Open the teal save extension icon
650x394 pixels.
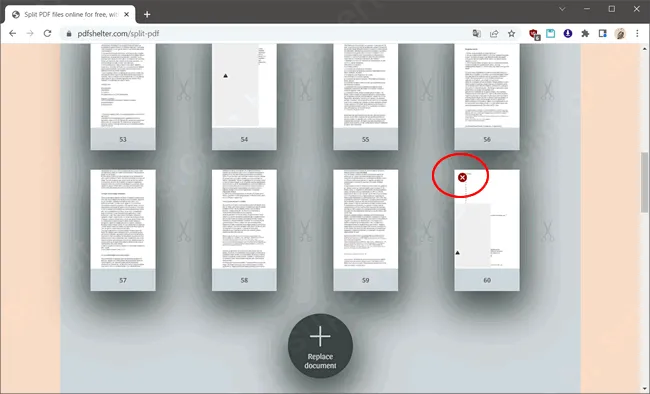551,34
